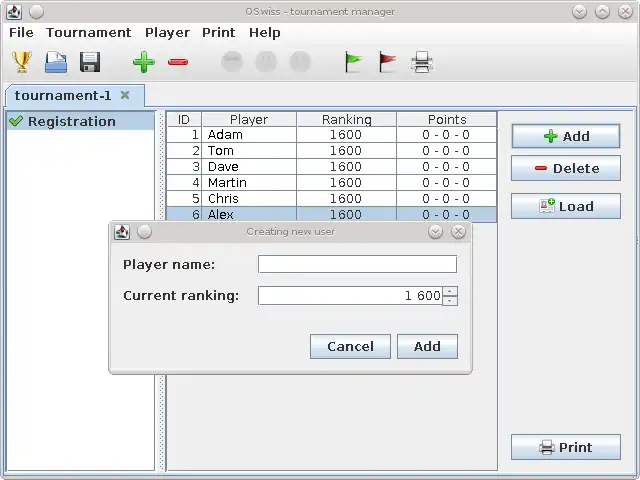Select Registration in the side list
640x480 pixels.
pos(80,121)
